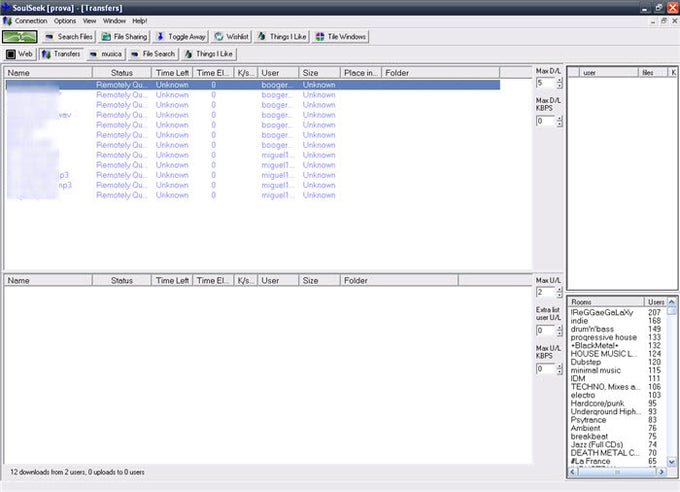The width and height of the screenshot is (680, 492).
Task: Click the Max D/L value field
Action: (546, 83)
